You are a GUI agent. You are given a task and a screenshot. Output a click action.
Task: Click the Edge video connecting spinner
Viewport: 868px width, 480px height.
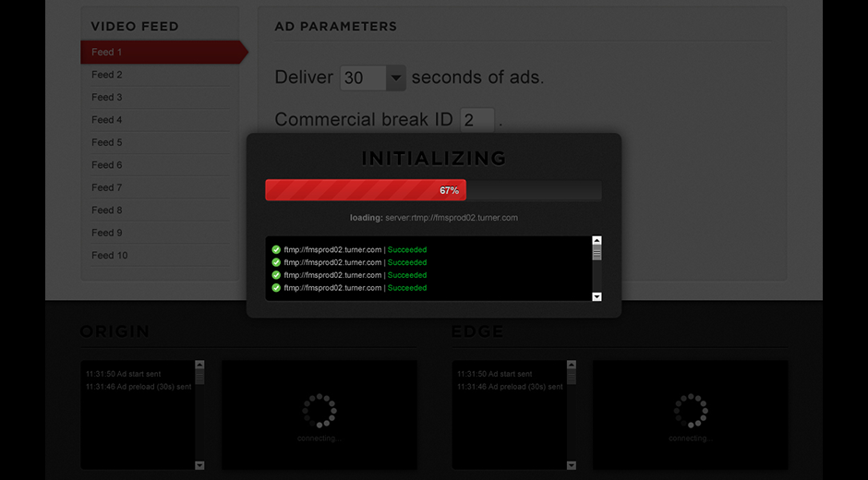pos(691,411)
